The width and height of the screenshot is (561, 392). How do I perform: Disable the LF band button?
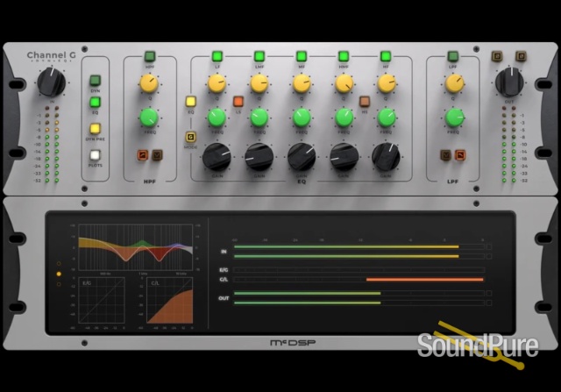pyautogui.click(x=217, y=57)
